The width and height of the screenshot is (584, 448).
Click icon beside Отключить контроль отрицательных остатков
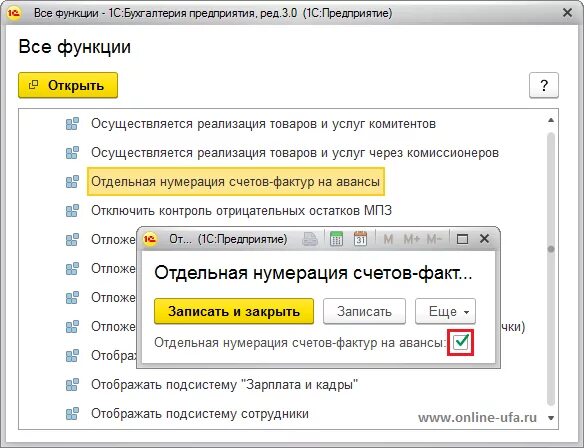[72, 211]
